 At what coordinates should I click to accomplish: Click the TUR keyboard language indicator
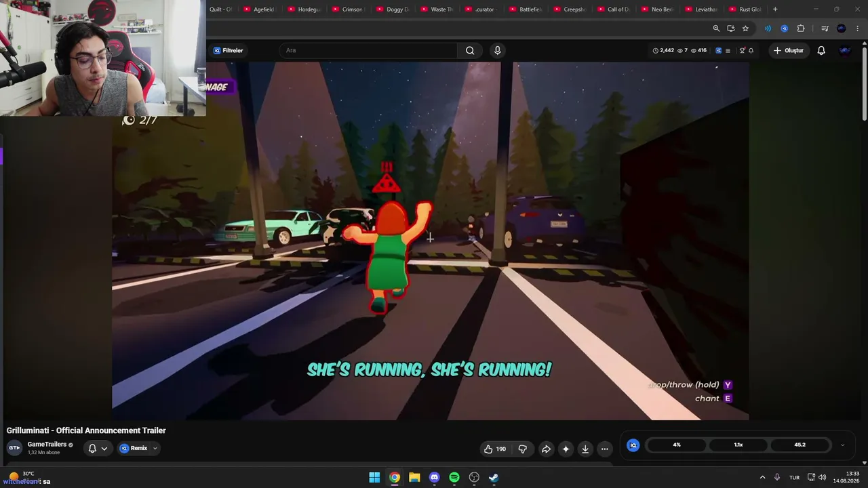[x=794, y=477]
